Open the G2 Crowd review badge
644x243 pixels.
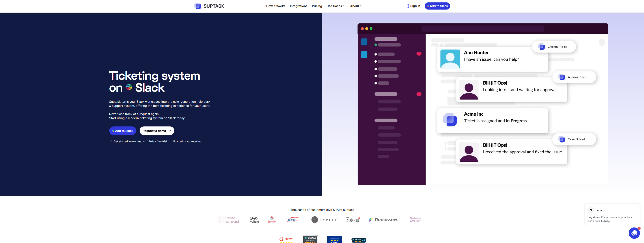[286, 240]
